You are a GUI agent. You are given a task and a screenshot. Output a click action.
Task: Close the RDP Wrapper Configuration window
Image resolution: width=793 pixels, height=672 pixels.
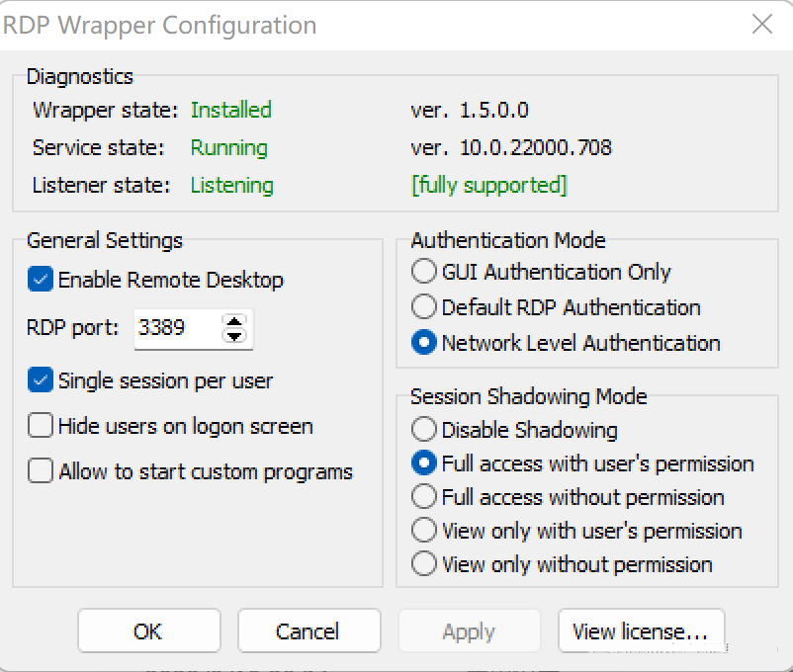[761, 25]
